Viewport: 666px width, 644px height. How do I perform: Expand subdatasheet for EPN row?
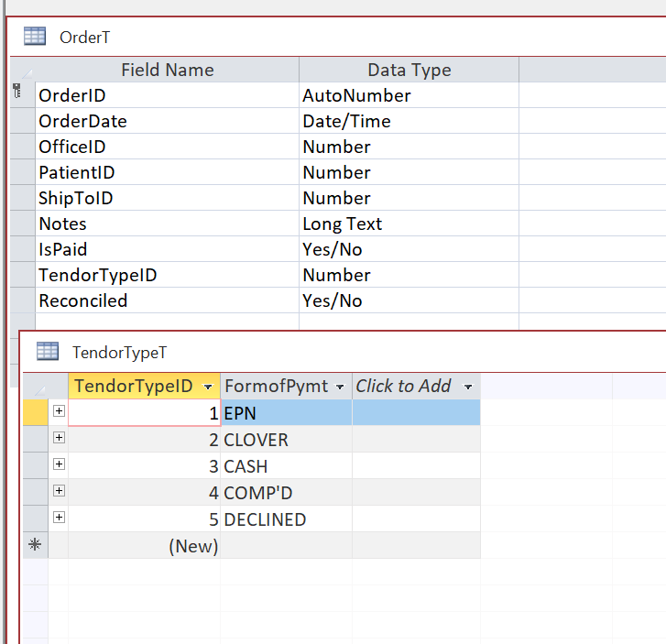[x=59, y=411]
